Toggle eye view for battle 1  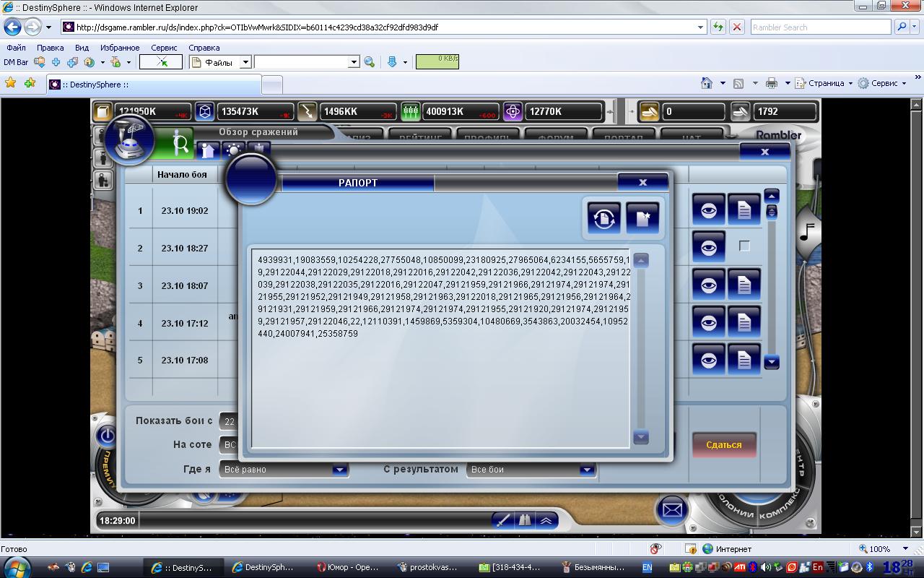[708, 210]
